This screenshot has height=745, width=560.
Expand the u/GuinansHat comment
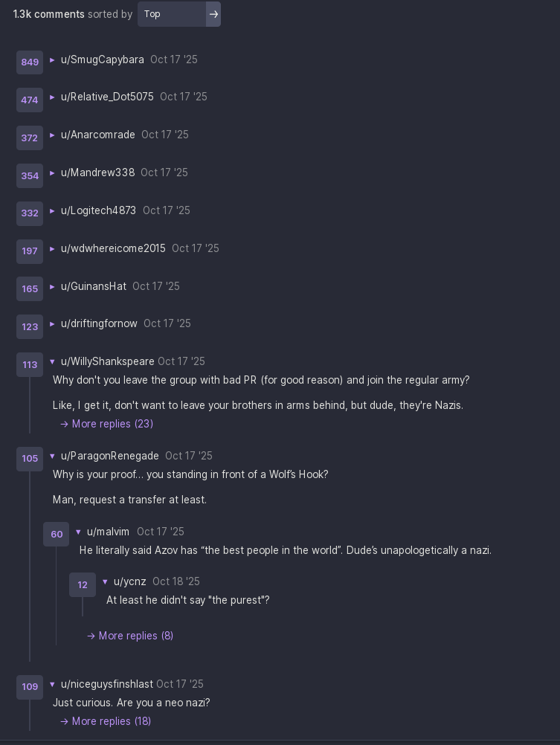[52, 287]
